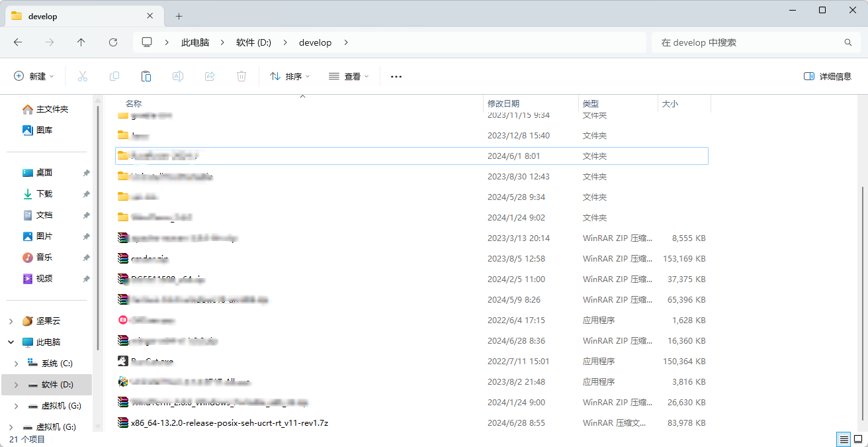Click the Copy icon in toolbar
The height and width of the screenshot is (447, 868).
tap(114, 76)
